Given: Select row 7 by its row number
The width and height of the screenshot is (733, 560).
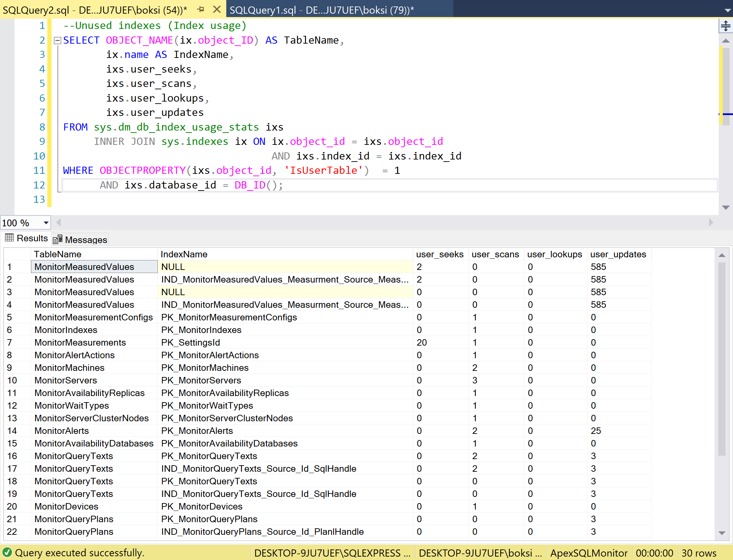Looking at the screenshot, I should click(x=10, y=343).
